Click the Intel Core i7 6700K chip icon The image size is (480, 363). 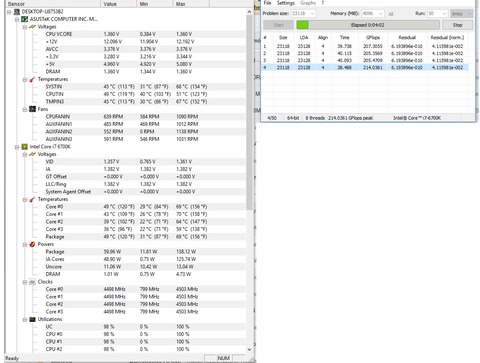pyautogui.click(x=24, y=147)
